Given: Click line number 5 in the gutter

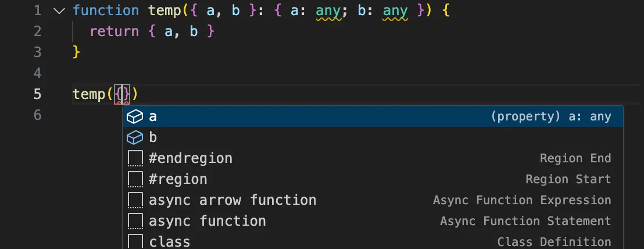Looking at the screenshot, I should [37, 94].
